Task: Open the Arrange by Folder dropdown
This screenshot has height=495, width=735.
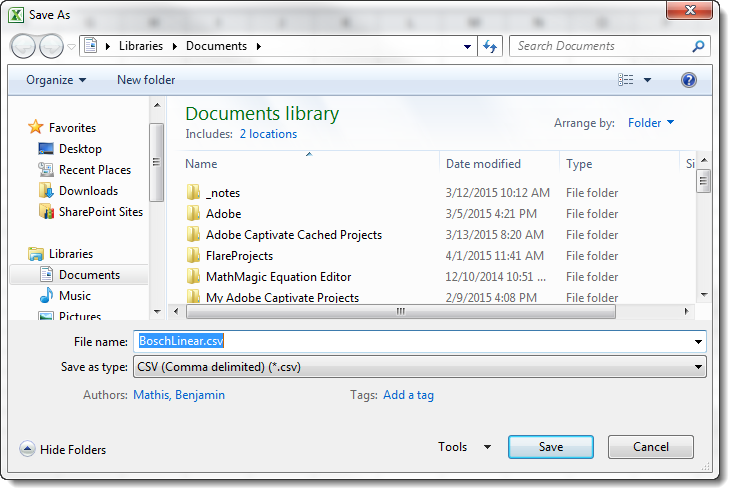Action: click(651, 123)
